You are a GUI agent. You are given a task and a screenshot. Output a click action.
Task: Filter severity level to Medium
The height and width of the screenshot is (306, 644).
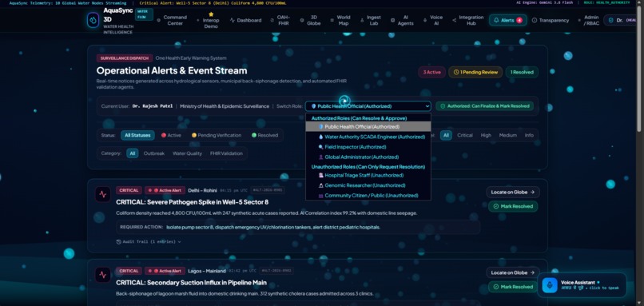508,135
